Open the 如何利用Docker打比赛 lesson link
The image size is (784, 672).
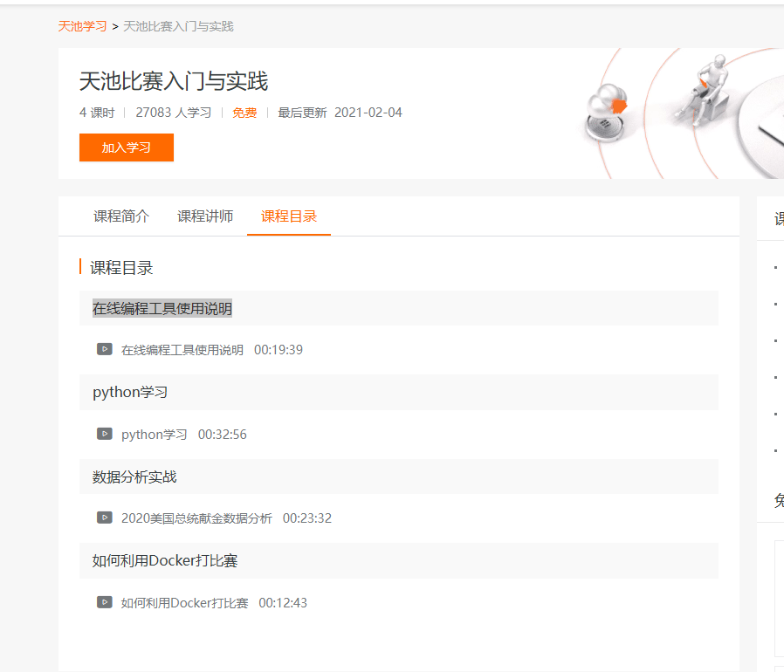(185, 603)
